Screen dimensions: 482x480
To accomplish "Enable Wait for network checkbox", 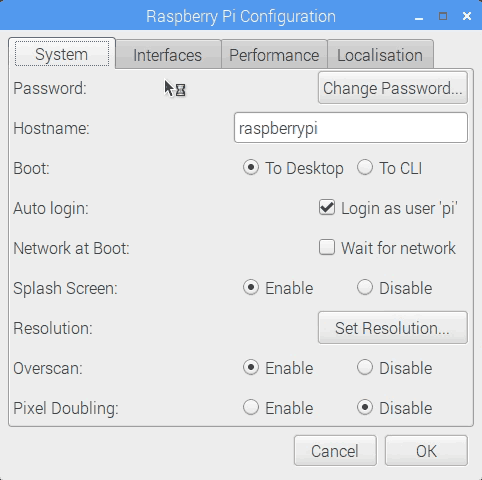I will (387, 248).
